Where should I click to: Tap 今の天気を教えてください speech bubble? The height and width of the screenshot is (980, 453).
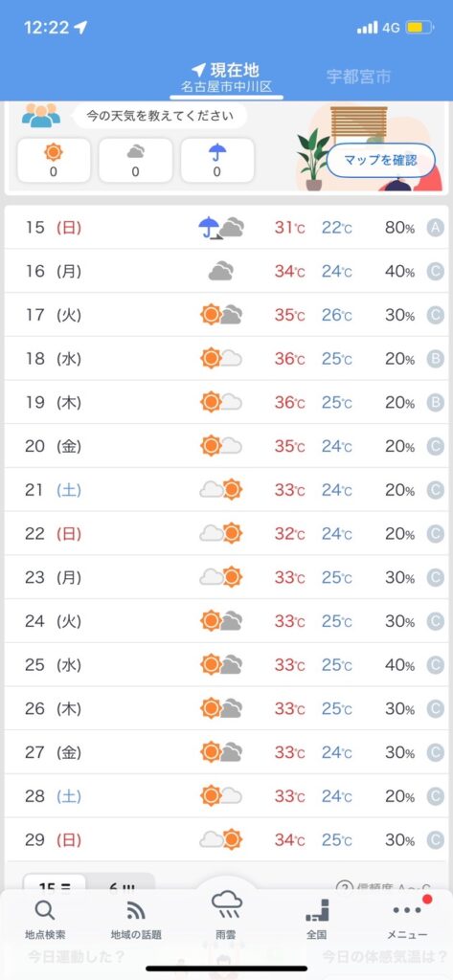pyautogui.click(x=160, y=116)
